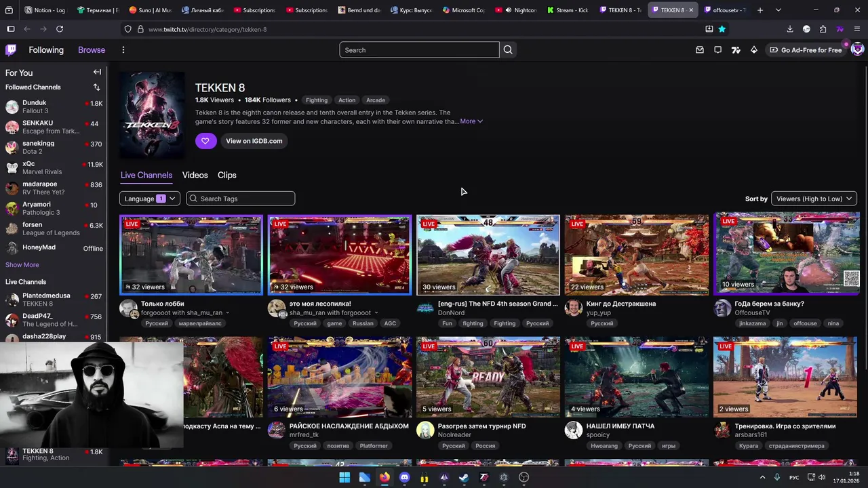Image resolution: width=868 pixels, height=488 pixels.
Task: Expand the sha_mu_ran with forgoooot chevron
Action: (376, 313)
